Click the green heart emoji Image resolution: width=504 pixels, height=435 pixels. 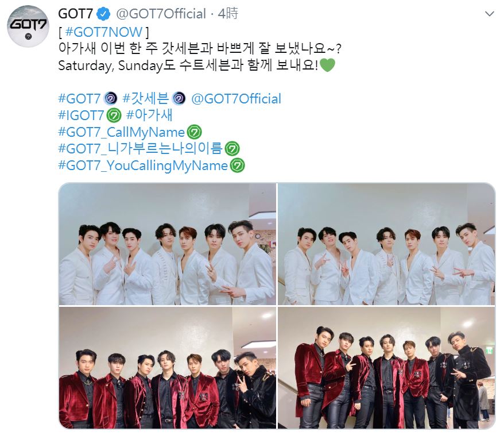click(328, 66)
